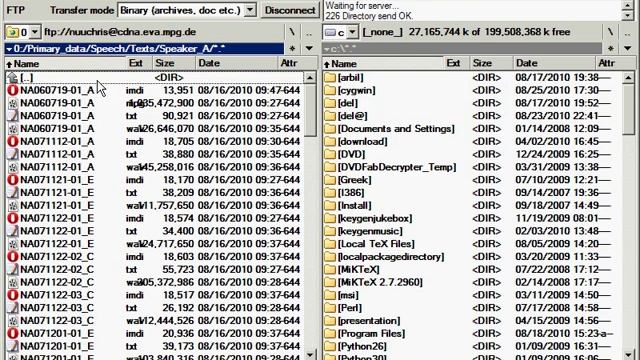Select the [Documents and Settings] folder icon

[330, 129]
